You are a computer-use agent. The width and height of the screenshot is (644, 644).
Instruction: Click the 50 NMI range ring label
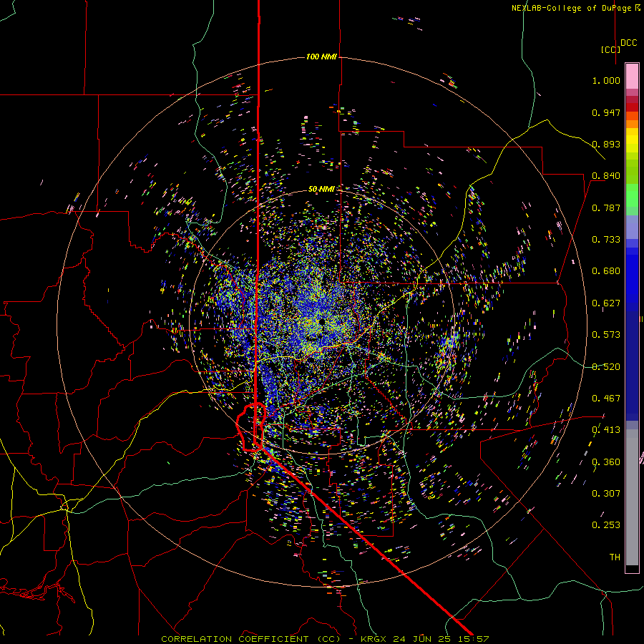[x=321, y=189]
